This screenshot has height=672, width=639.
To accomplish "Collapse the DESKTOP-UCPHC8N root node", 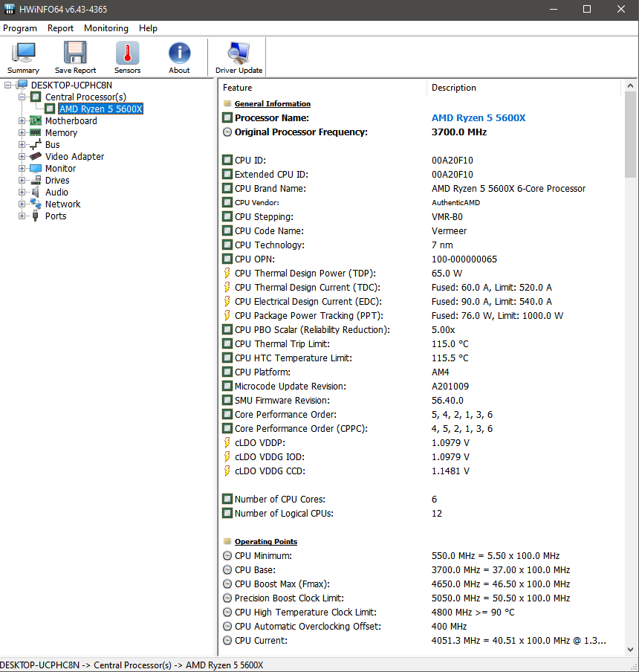I will (x=7, y=85).
